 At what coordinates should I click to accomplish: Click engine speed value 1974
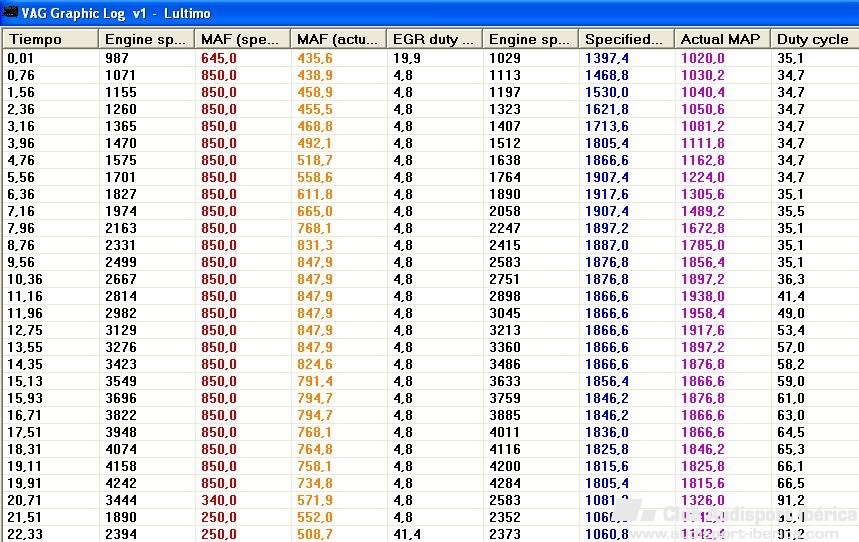[121, 211]
